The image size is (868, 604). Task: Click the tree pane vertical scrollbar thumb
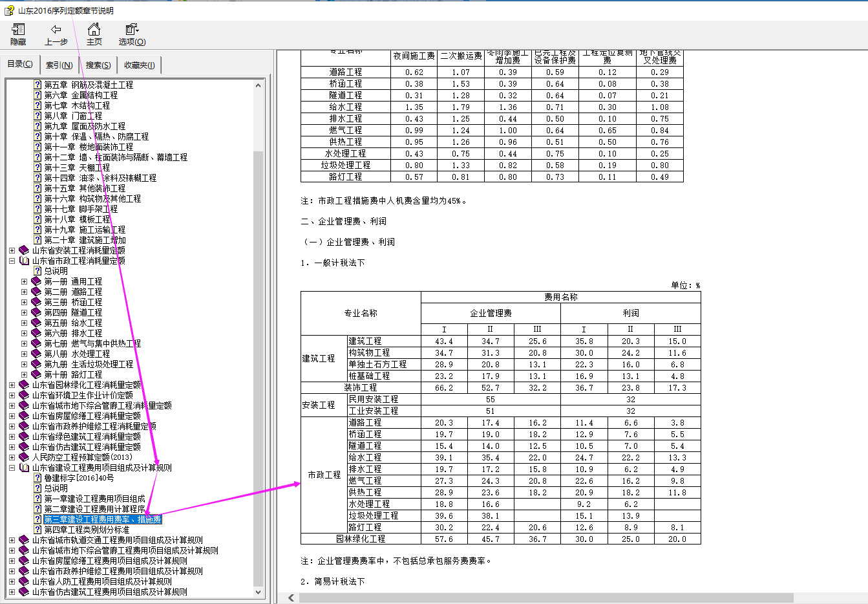tap(259, 369)
